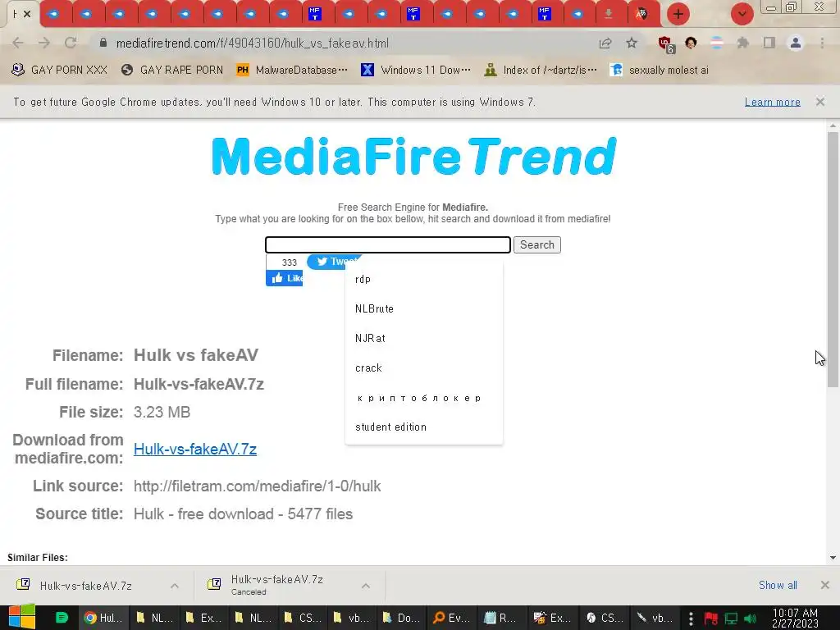The width and height of the screenshot is (840, 630).
Task: Click the page vertical scrollbar thumb
Action: (833, 259)
